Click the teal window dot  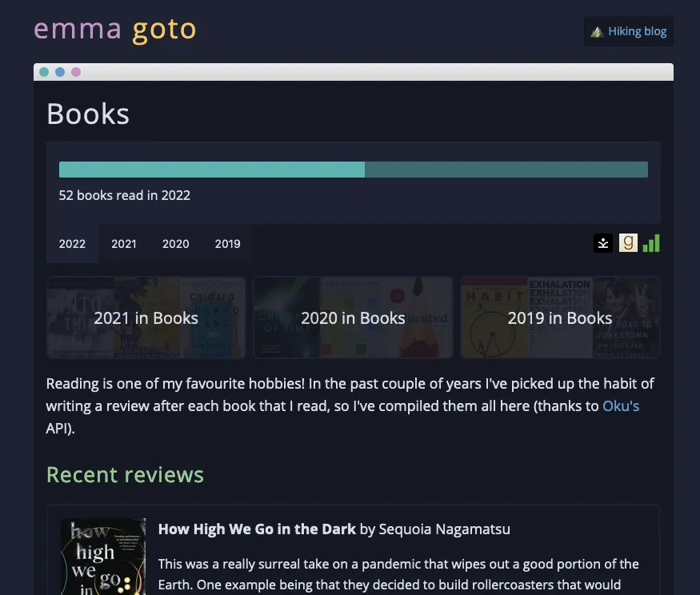coord(43,71)
